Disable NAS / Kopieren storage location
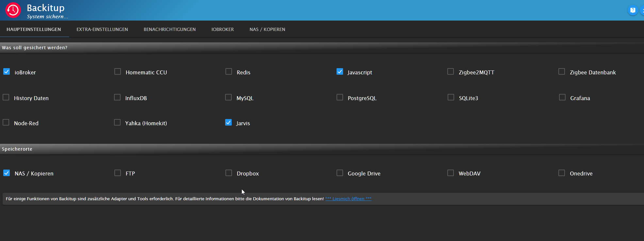 (7, 173)
